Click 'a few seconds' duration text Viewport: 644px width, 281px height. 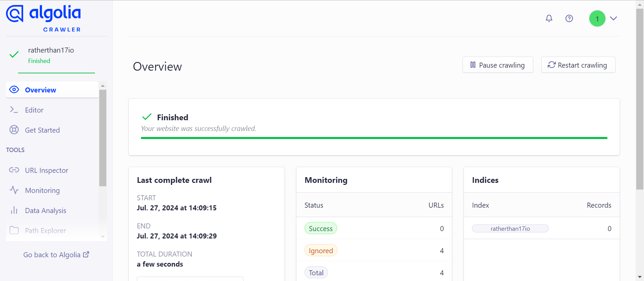[x=160, y=264]
